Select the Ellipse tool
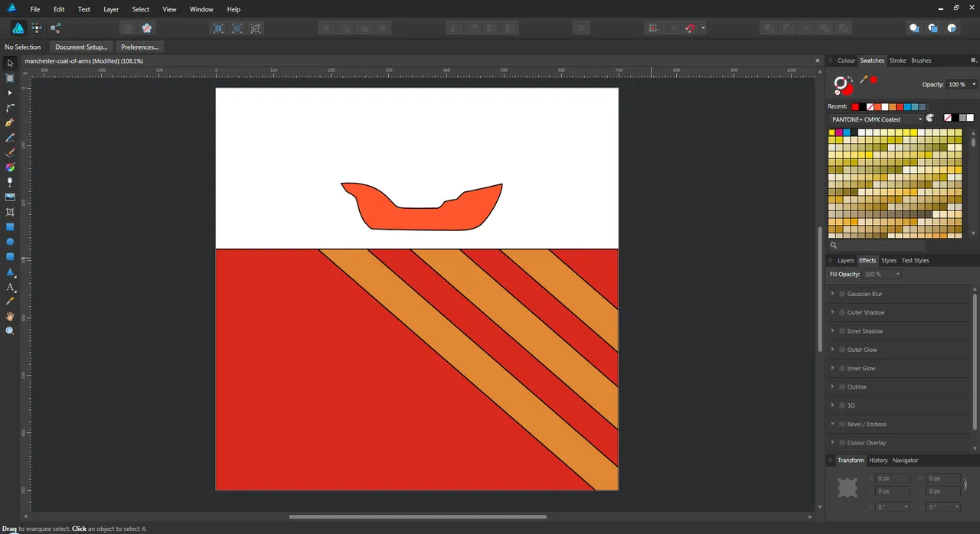Screen dimensions: 980x534 (10, 242)
